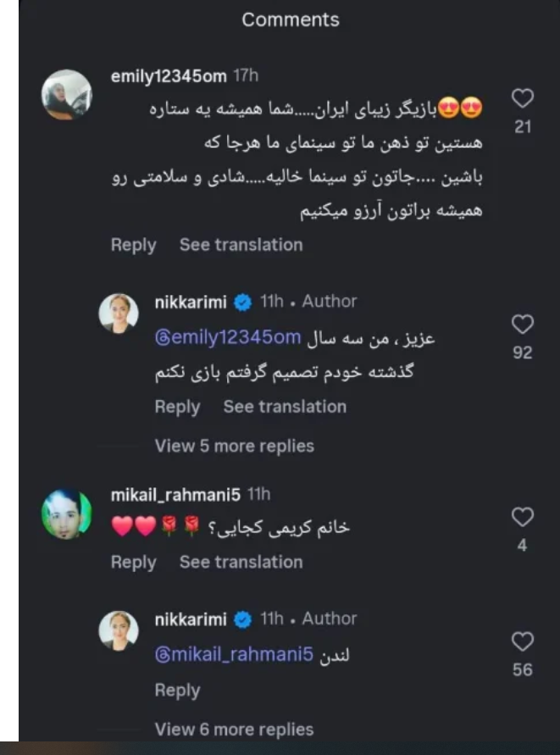The height and width of the screenshot is (755, 560).
Task: Expand View 5 more replies
Action: (234, 446)
